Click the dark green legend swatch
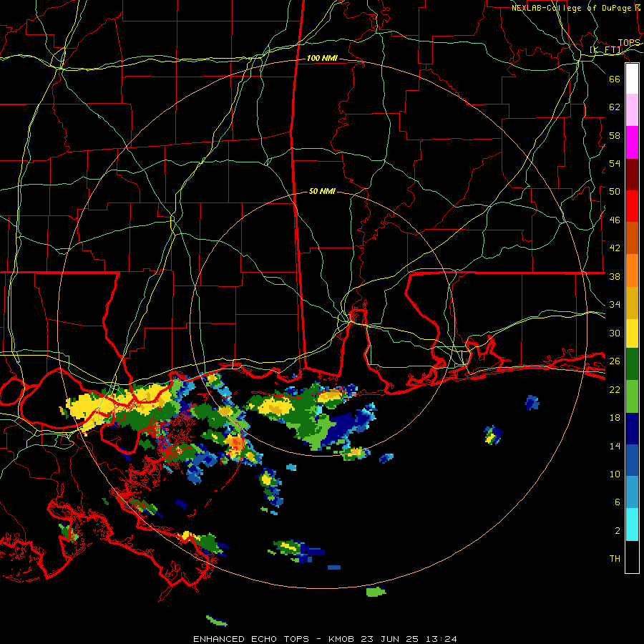644x644 pixels. (632, 364)
